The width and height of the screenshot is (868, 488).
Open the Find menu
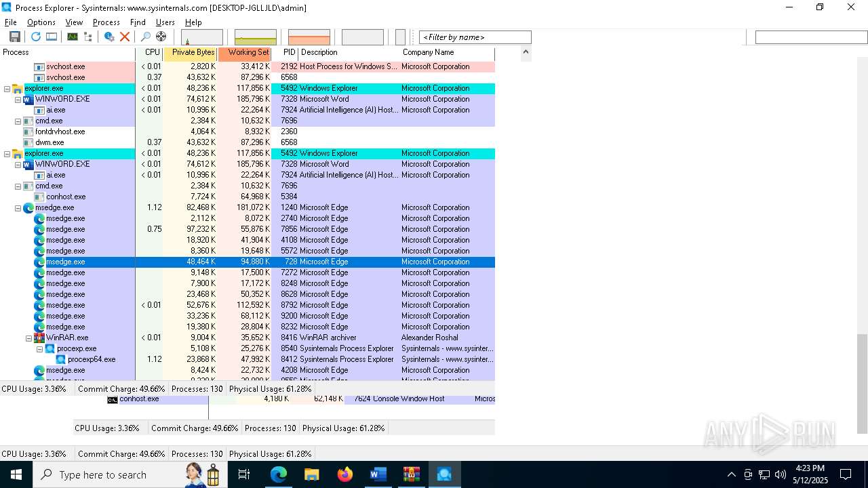138,22
